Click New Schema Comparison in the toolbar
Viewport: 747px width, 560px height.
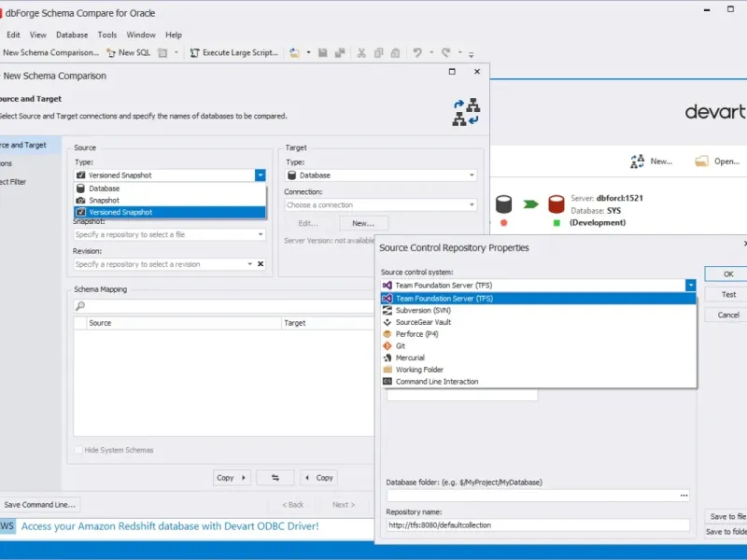coord(49,53)
